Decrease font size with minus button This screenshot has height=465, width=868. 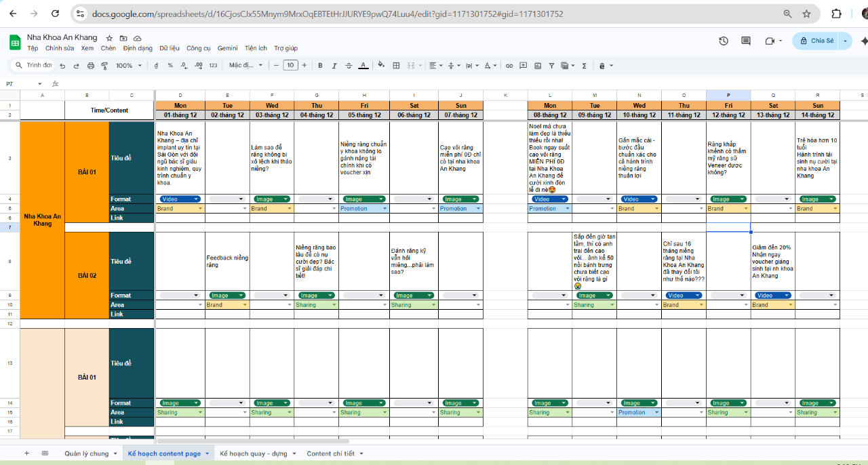pos(276,66)
